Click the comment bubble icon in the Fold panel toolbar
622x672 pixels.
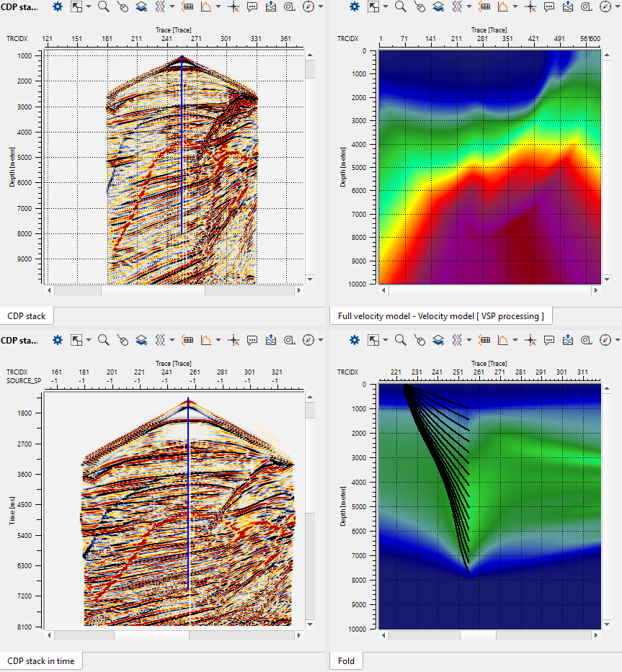tap(549, 339)
